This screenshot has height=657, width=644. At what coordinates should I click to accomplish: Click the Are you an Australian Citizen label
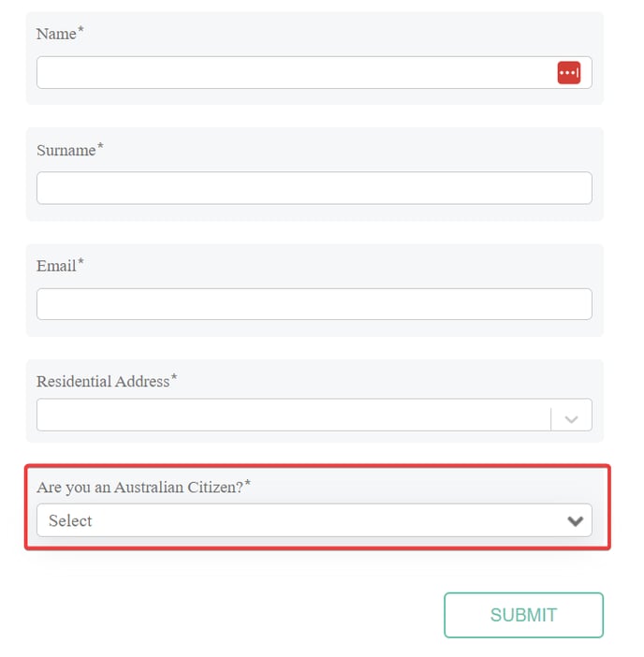click(139, 488)
